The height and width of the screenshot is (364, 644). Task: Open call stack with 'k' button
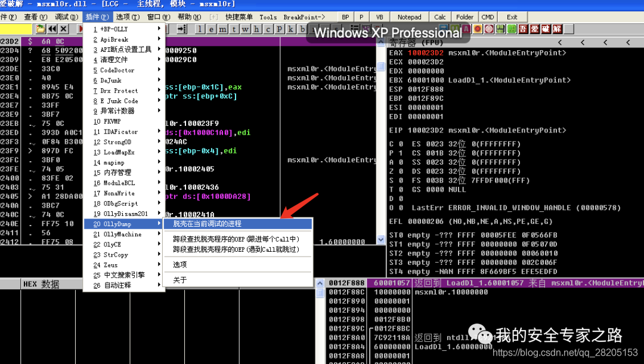[291, 29]
